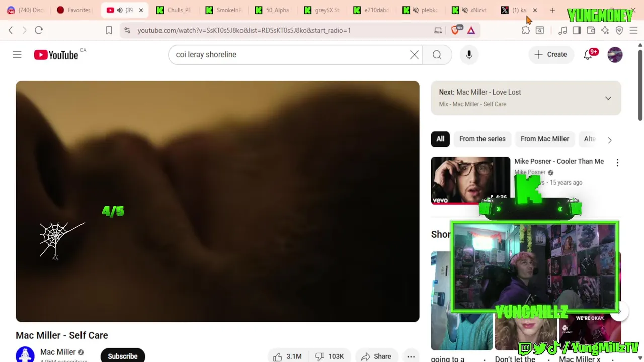Dislike the video with 103K dislikes
The height and width of the screenshot is (362, 644).
[330, 356]
